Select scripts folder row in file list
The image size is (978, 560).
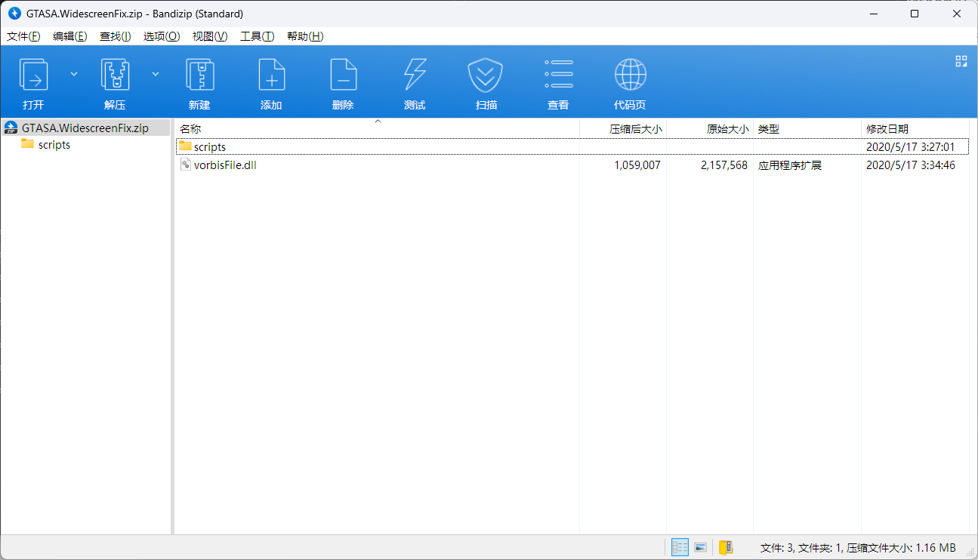click(572, 146)
